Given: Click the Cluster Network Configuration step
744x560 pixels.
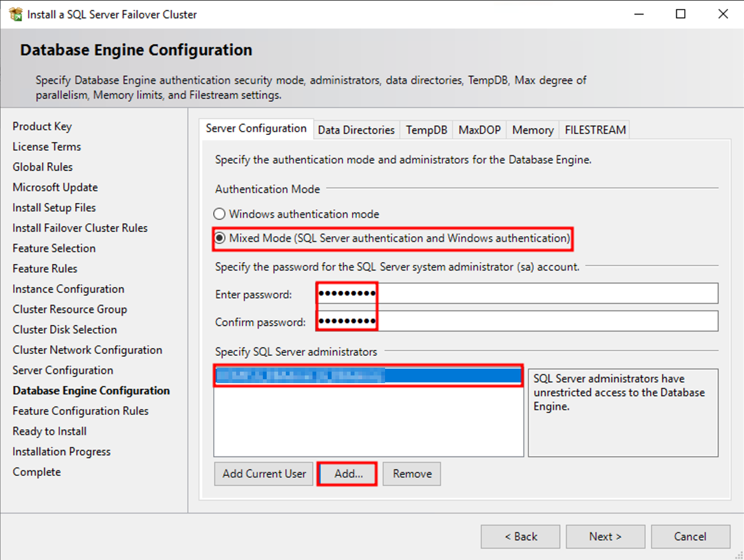Looking at the screenshot, I should [x=87, y=350].
